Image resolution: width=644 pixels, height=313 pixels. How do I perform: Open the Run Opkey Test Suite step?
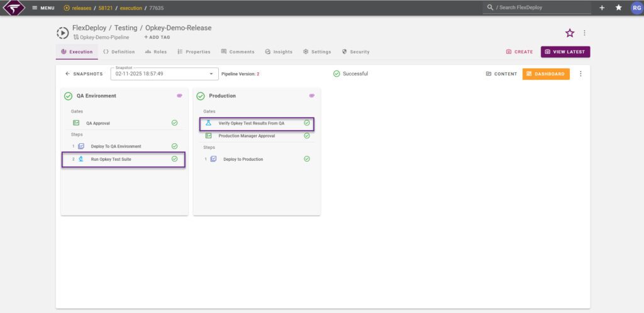click(124, 159)
